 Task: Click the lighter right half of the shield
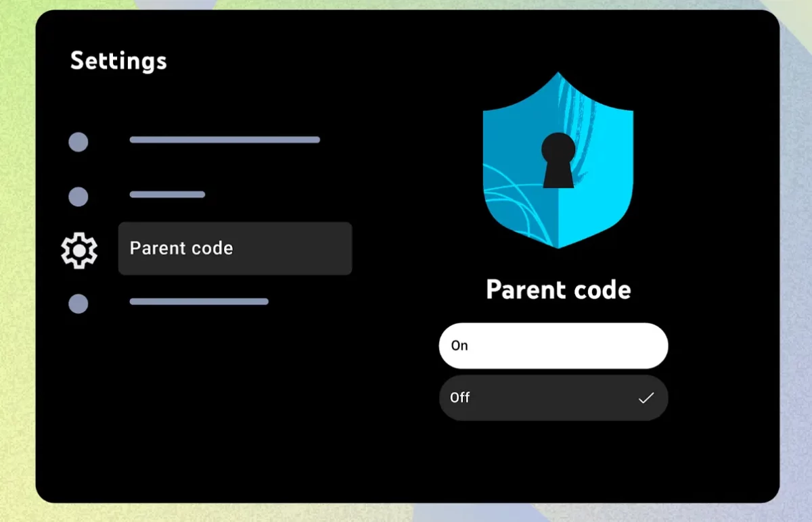coord(595,162)
